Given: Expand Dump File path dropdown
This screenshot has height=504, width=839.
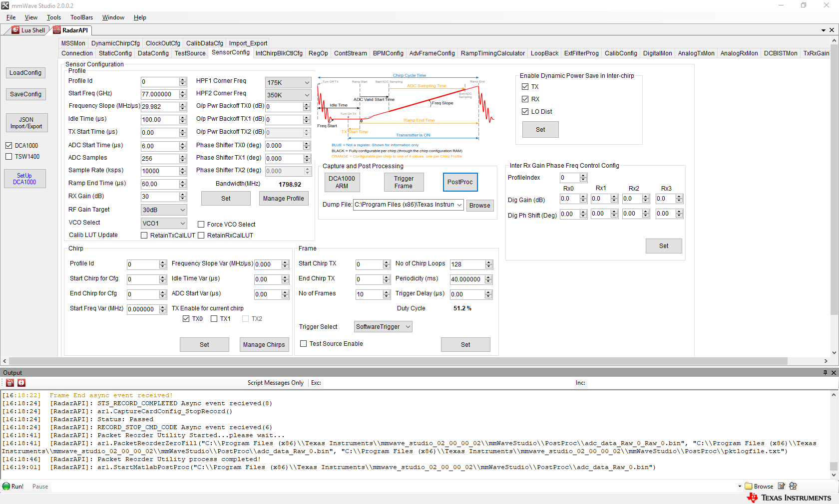Looking at the screenshot, I should pos(459,205).
